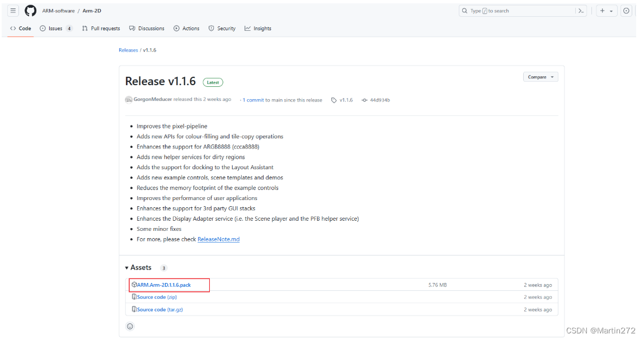Click the package icon of the pack asset

(134, 285)
